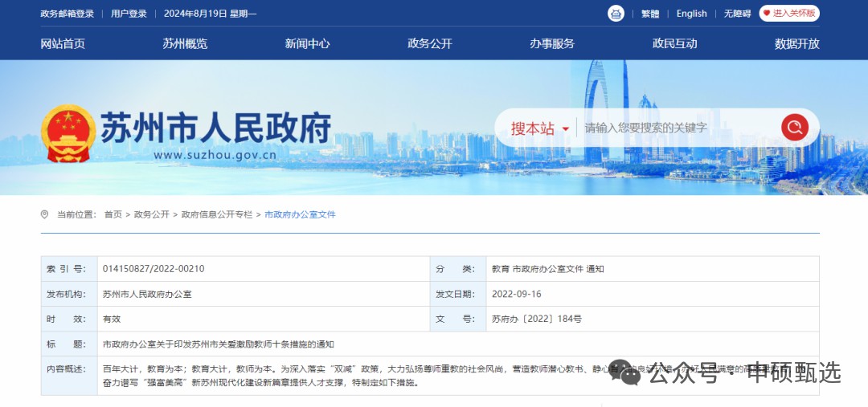Open the 办事服务 menu
868x407 pixels.
coord(552,43)
